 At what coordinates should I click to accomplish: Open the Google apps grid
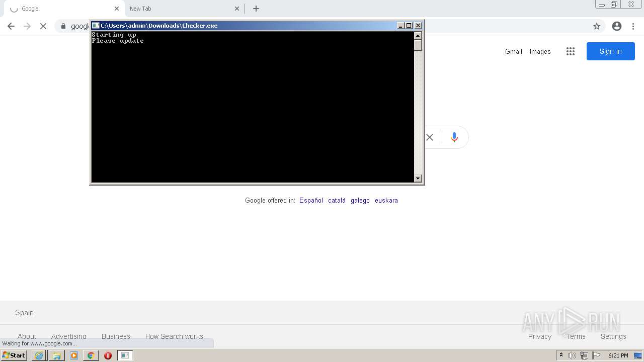[570, 51]
